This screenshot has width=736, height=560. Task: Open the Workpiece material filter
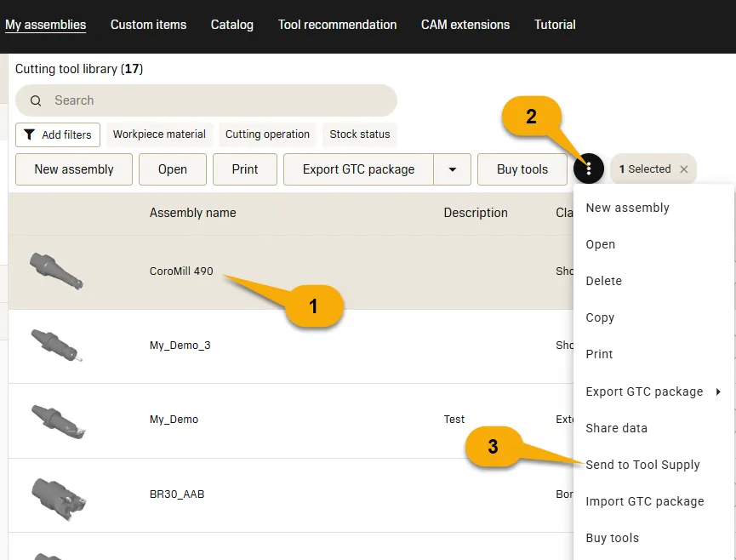[x=159, y=134]
